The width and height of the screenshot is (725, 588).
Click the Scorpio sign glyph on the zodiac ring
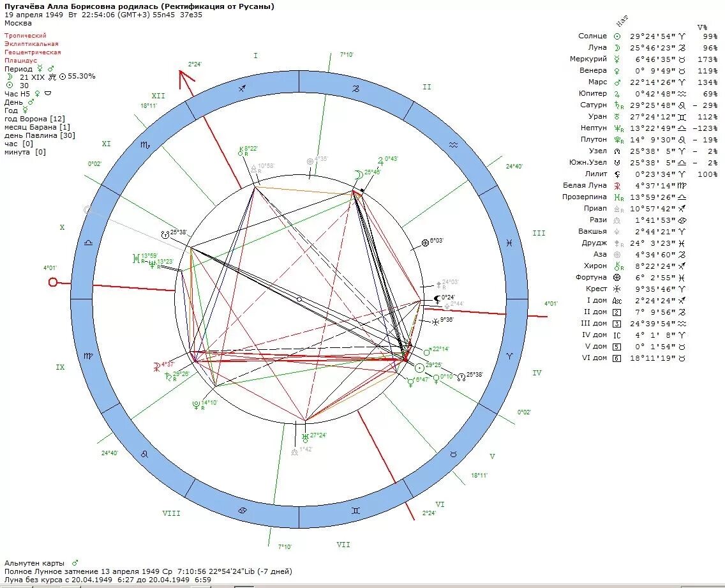(x=145, y=146)
